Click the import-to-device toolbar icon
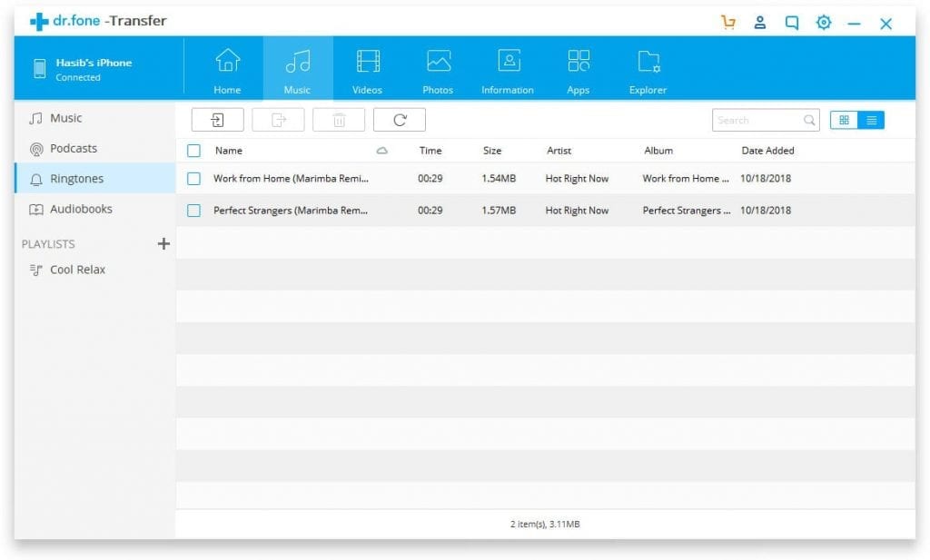The width and height of the screenshot is (930, 560). pos(217,119)
